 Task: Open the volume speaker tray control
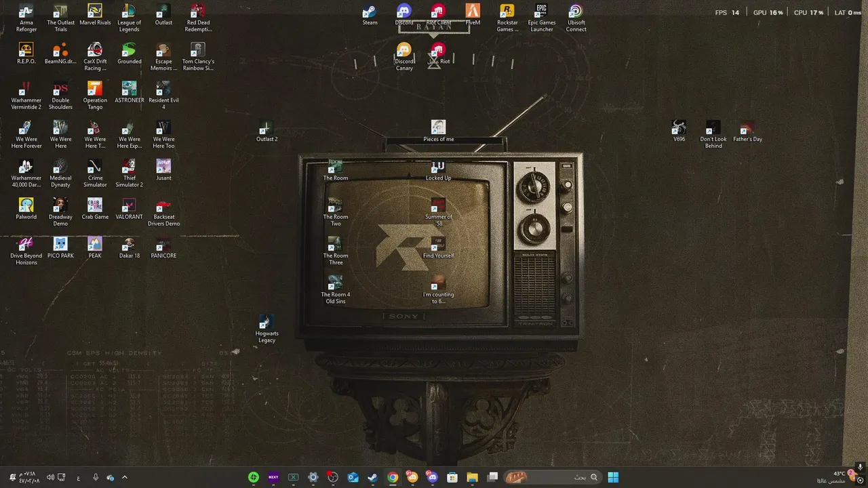[x=50, y=477]
